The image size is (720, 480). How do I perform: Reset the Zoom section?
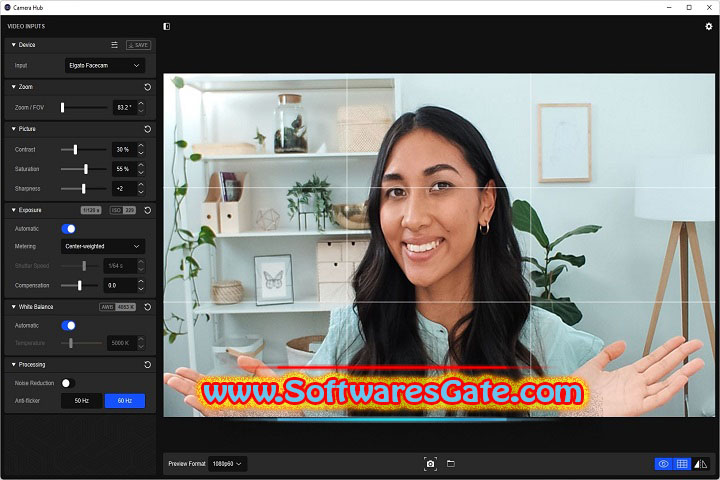click(147, 87)
